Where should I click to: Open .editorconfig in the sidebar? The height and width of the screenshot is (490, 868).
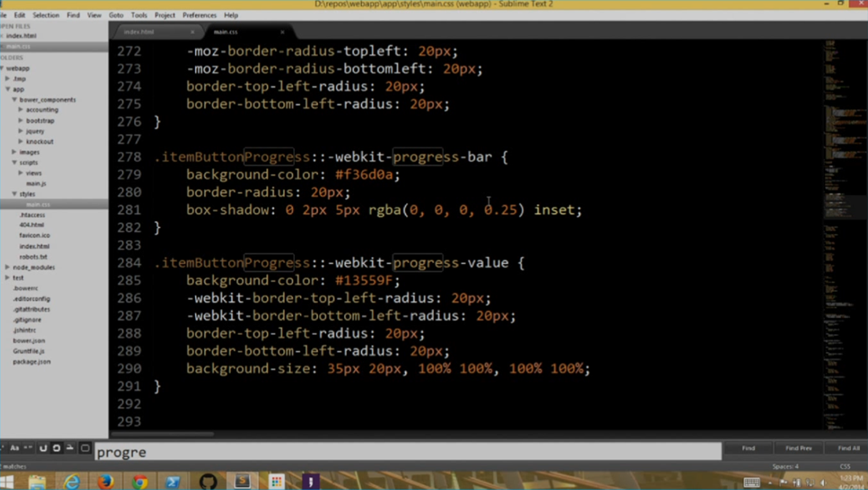point(31,298)
